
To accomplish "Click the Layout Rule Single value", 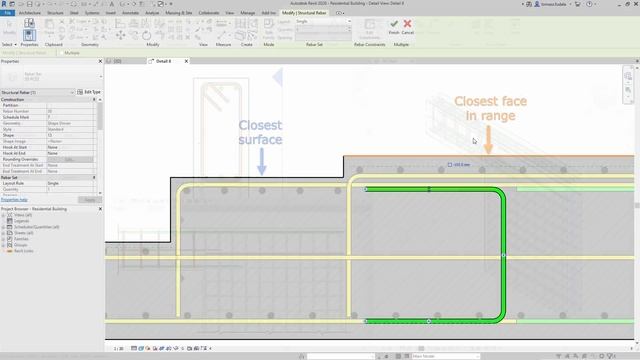I will pyautogui.click(x=70, y=183).
